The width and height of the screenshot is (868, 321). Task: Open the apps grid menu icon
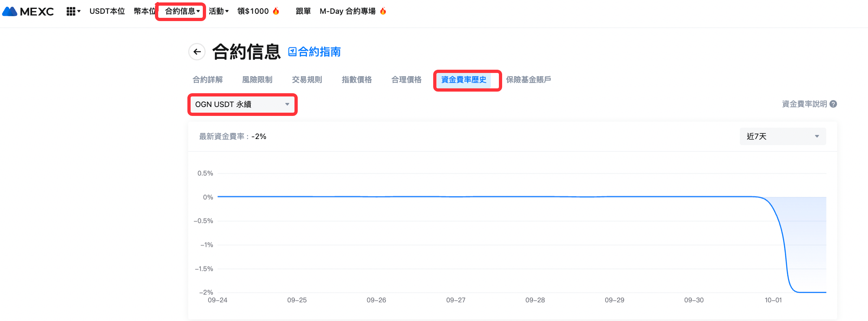click(x=71, y=11)
